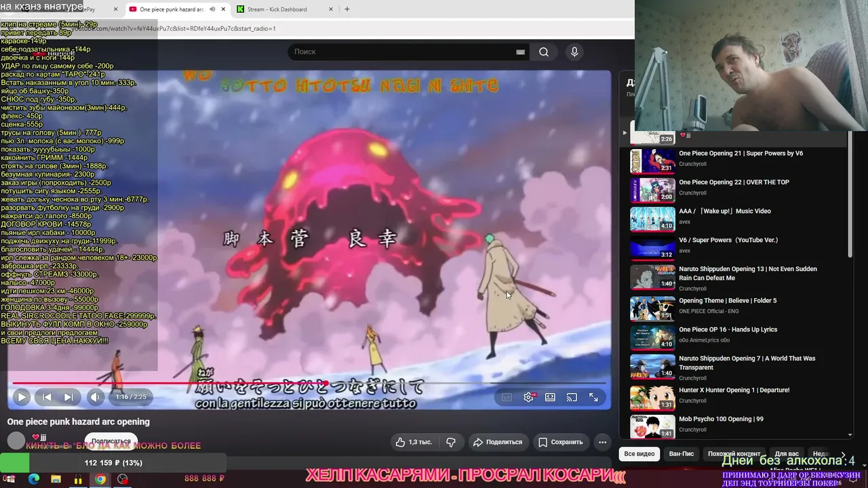The height and width of the screenshot is (488, 868).
Task: Click the video title One piece punk hazard
Action: (x=79, y=422)
